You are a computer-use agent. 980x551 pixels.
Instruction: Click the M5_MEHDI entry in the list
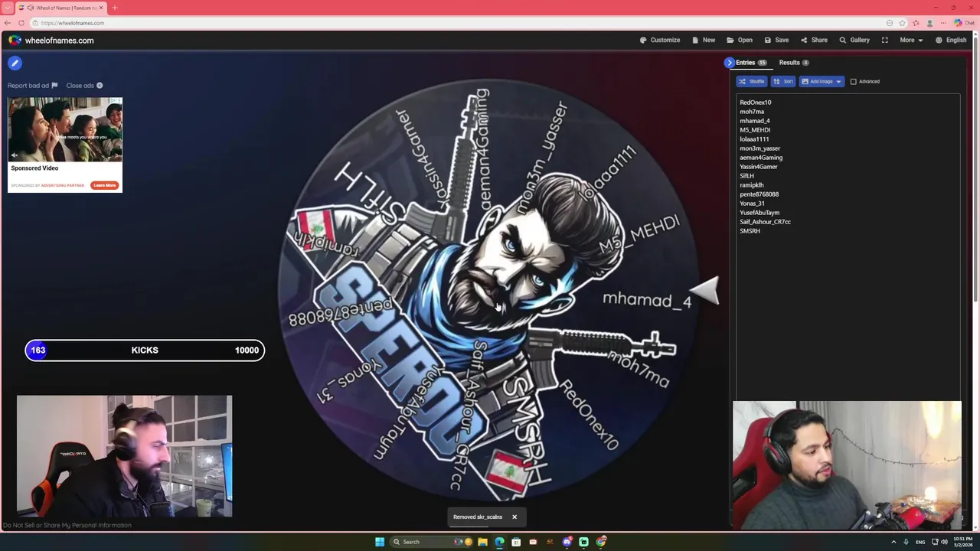coord(755,130)
